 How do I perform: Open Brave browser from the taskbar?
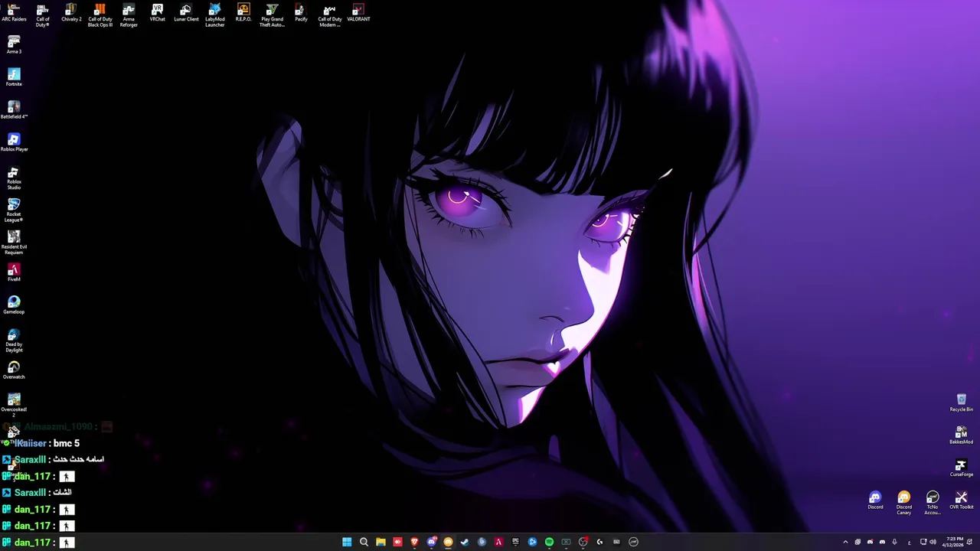pyautogui.click(x=414, y=542)
